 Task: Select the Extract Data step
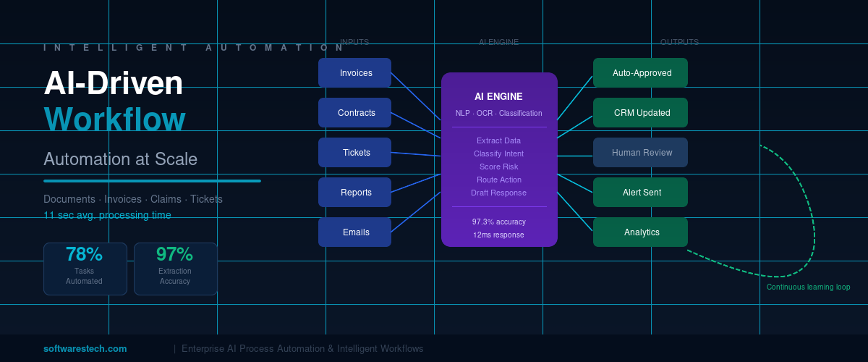pos(498,140)
